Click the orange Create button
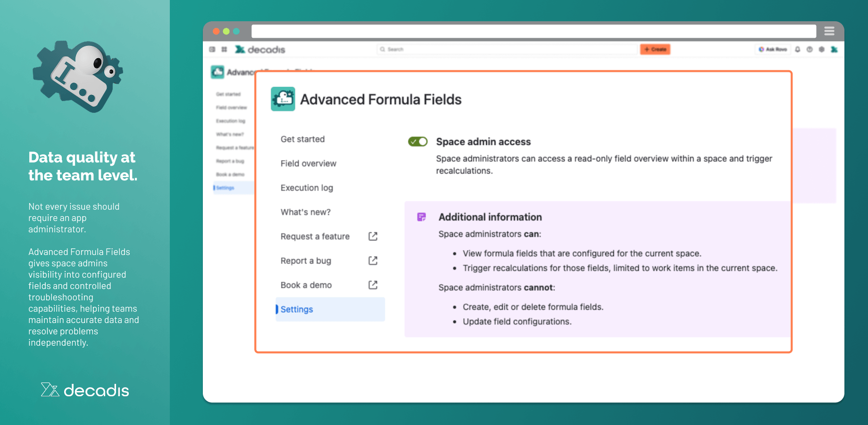This screenshot has width=868, height=425. pyautogui.click(x=655, y=49)
